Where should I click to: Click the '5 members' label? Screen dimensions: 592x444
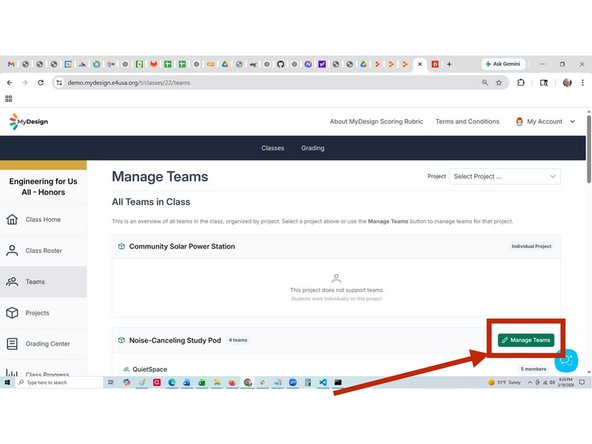coord(533,368)
